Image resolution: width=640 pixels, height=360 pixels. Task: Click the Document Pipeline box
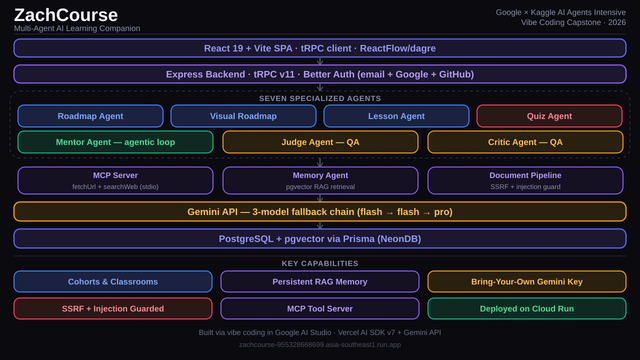click(525, 180)
